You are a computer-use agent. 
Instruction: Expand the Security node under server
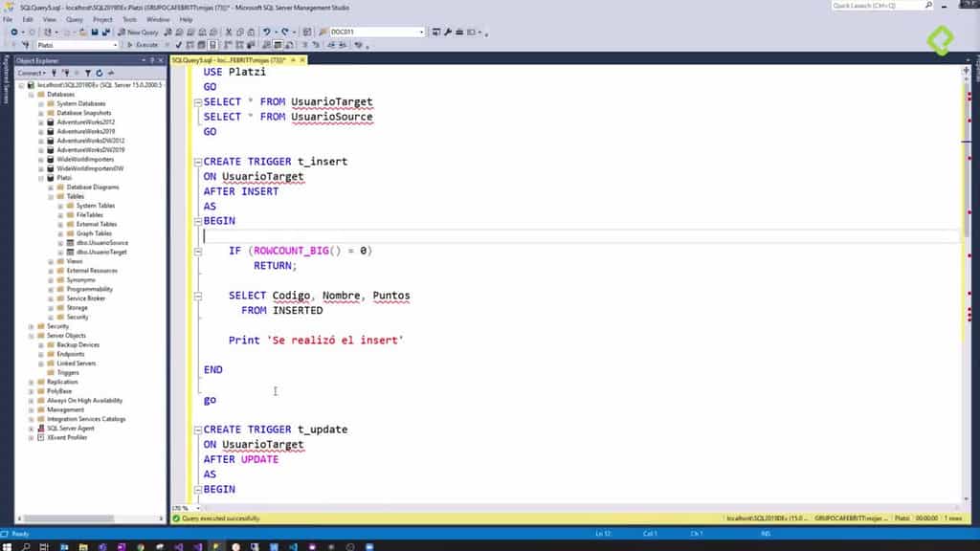coord(32,326)
